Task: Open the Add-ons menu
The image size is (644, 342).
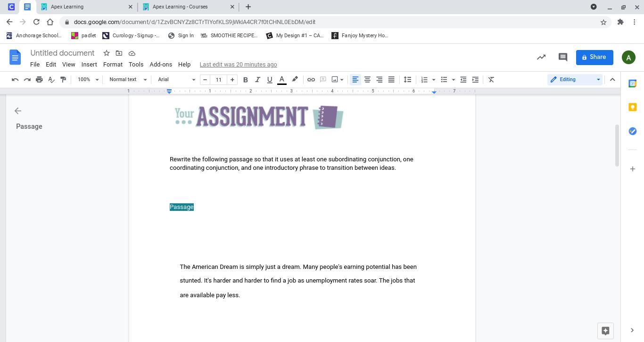Action: (161, 65)
